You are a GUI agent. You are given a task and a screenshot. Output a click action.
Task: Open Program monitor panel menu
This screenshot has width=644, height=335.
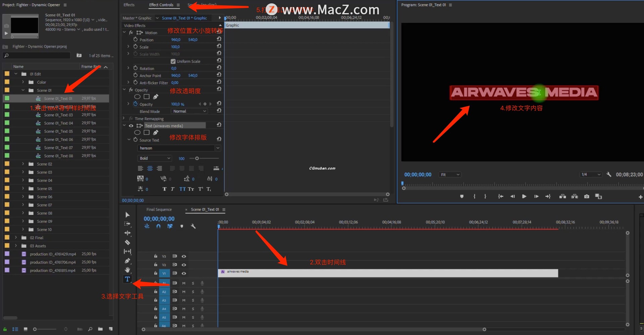450,5
